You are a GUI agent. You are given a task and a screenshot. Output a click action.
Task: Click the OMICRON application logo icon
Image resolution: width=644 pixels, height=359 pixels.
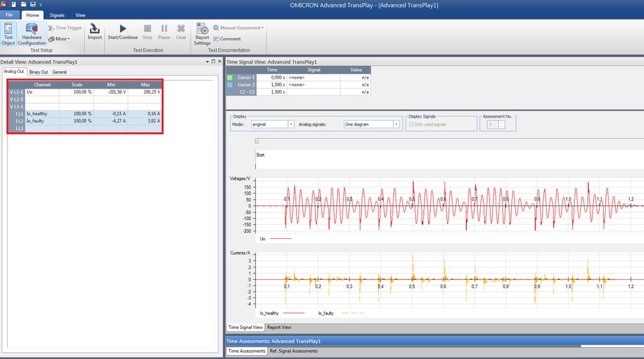(4, 4)
